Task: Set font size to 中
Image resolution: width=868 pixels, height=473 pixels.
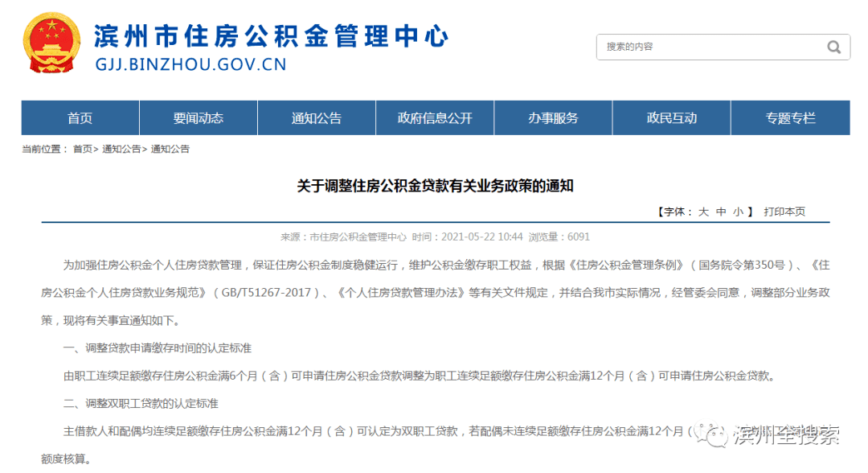Action: click(x=721, y=212)
